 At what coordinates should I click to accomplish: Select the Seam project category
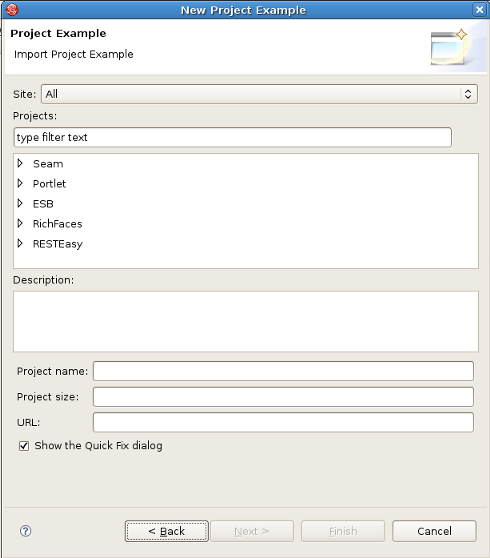48,164
